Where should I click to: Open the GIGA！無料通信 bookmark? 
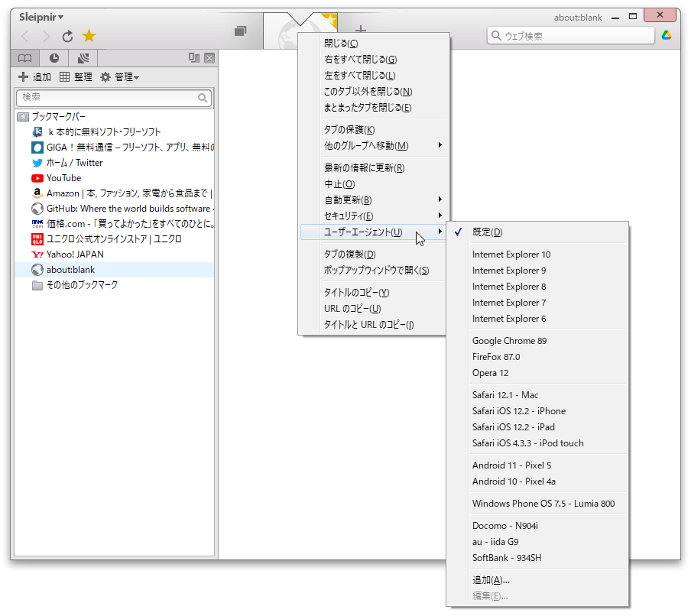(x=123, y=148)
